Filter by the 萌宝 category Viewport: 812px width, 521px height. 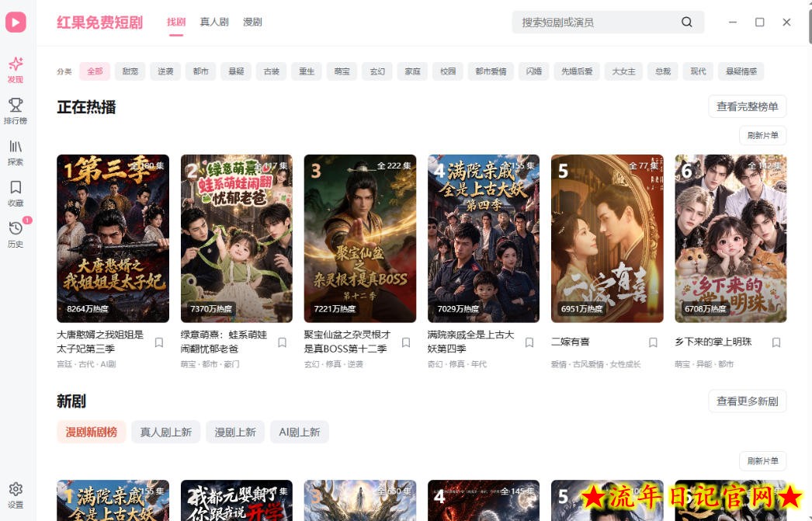click(x=342, y=71)
